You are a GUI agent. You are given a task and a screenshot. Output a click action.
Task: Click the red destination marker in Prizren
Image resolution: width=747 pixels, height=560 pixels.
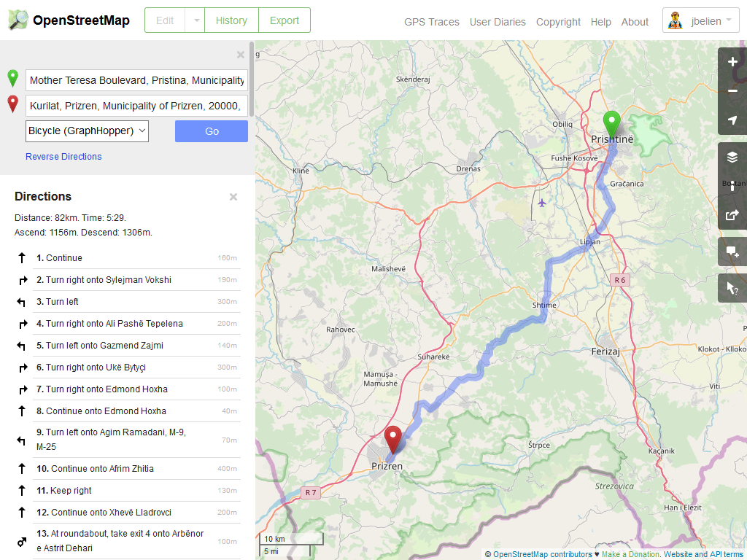394,439
